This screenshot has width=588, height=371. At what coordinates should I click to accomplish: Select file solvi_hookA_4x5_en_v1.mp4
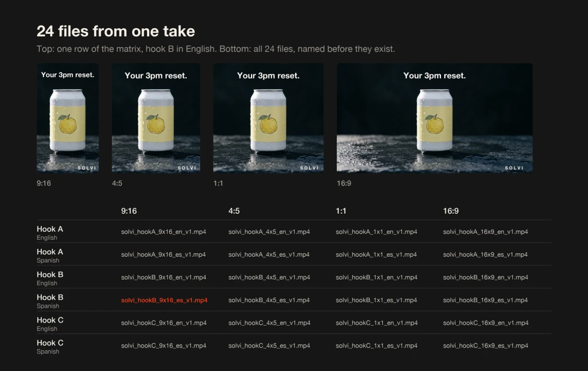[x=269, y=232]
